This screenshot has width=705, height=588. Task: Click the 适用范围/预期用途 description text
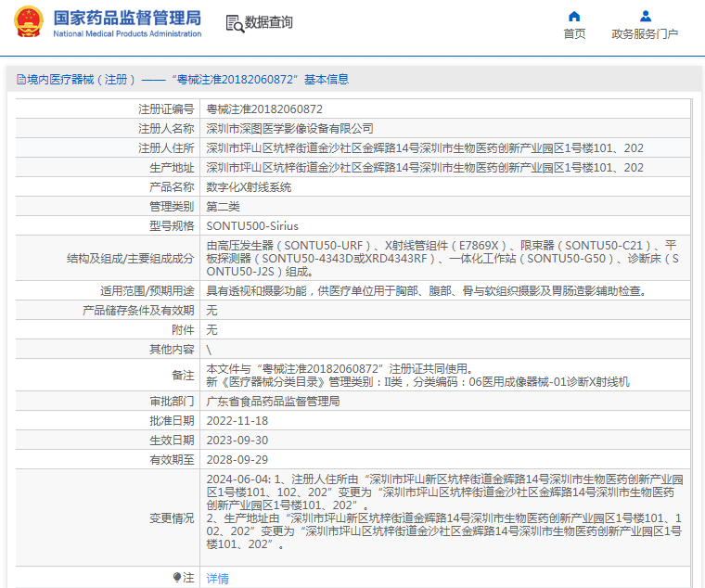(x=426, y=291)
